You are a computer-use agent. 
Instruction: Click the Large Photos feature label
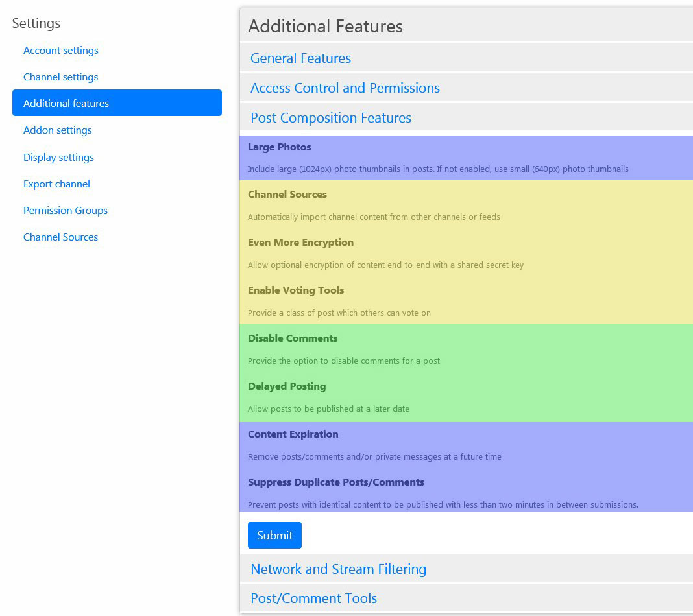click(279, 147)
